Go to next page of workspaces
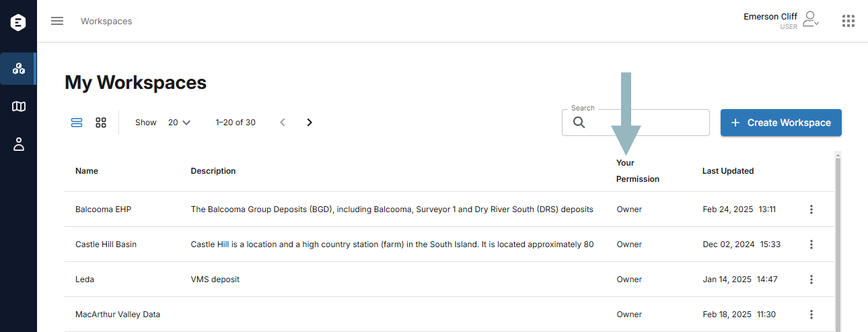This screenshot has height=332, width=868. [310, 123]
